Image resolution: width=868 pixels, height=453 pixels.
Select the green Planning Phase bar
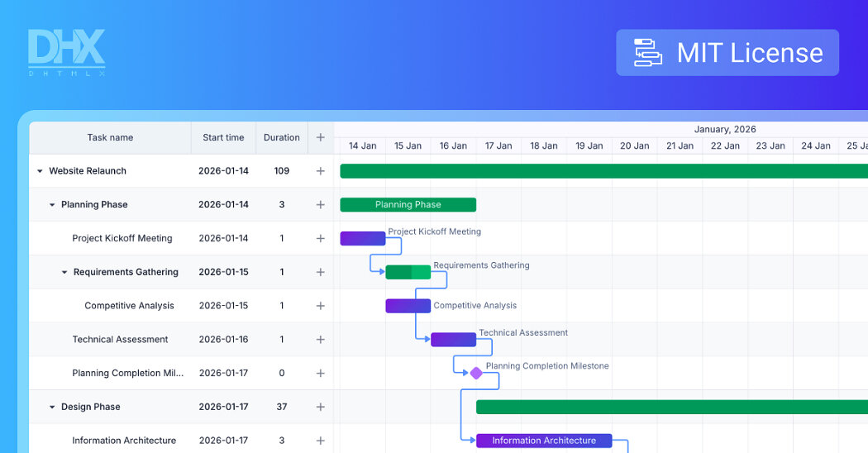(x=408, y=205)
